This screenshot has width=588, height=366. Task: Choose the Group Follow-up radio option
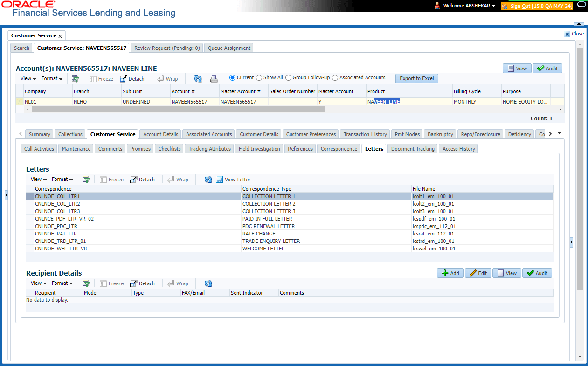coord(289,78)
